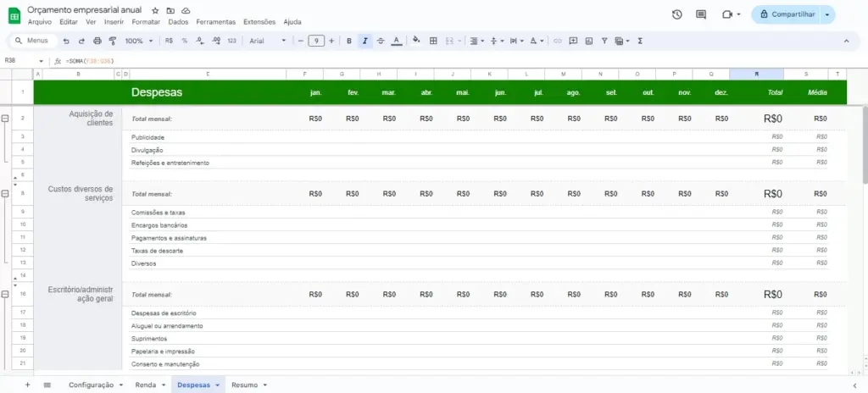Decrease font size with minus

click(301, 41)
